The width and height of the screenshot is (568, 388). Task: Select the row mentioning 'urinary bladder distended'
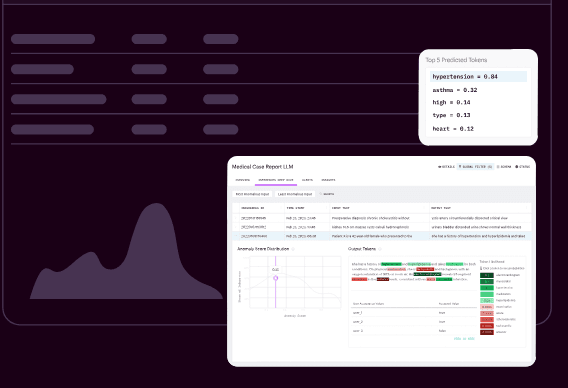point(382,227)
